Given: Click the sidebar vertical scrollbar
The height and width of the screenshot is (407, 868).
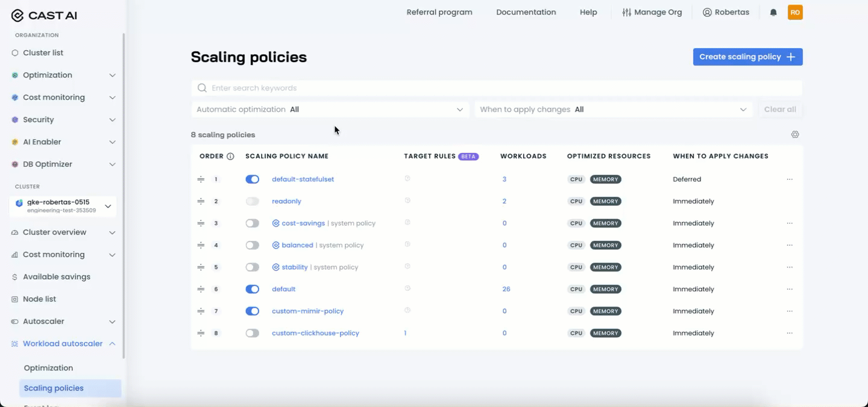Looking at the screenshot, I should (x=124, y=196).
